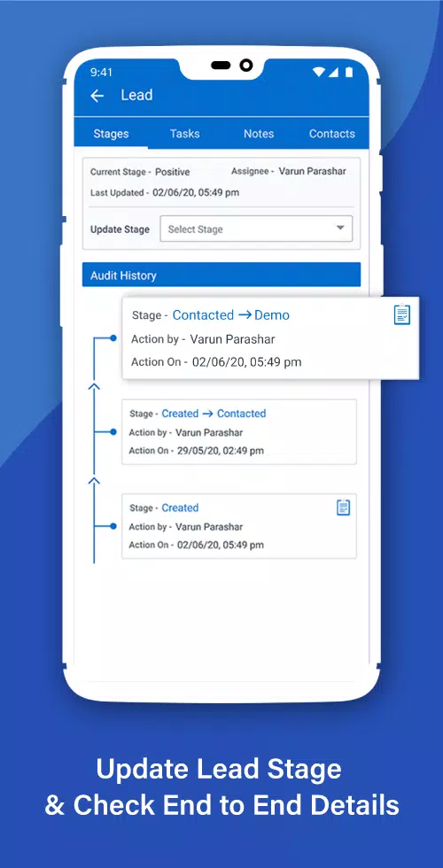Click the date '29/05/20, 02:49 pm'

click(221, 451)
